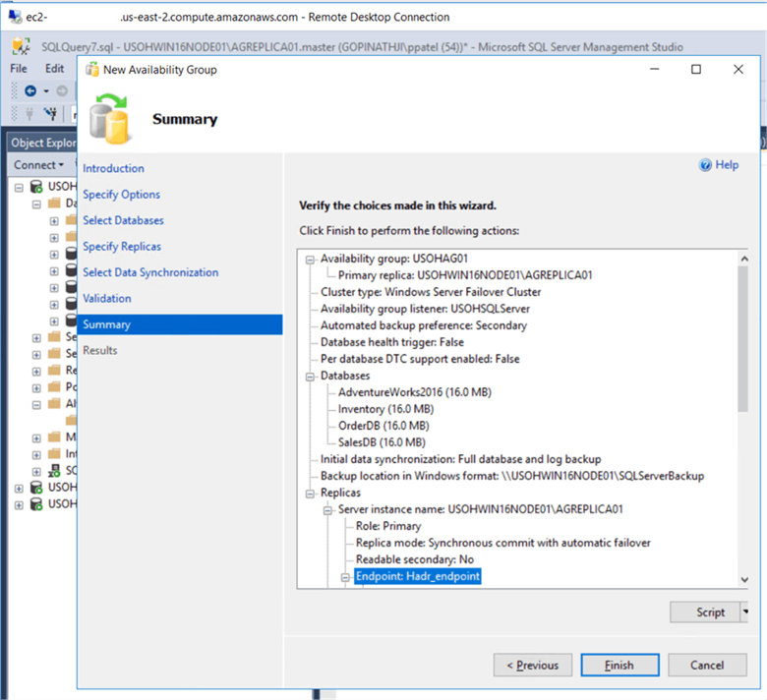Select 'Role: Primary' row

coord(388,526)
